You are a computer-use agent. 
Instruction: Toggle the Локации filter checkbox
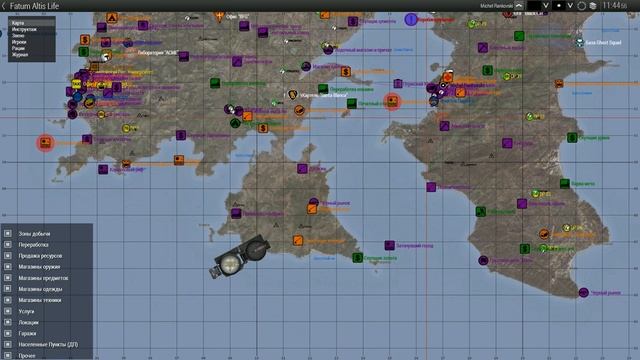(7, 322)
